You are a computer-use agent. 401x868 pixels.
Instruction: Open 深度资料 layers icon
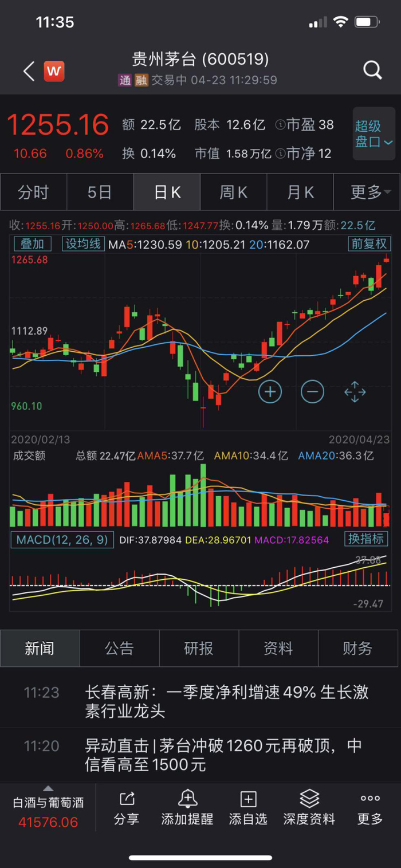pyautogui.click(x=309, y=798)
